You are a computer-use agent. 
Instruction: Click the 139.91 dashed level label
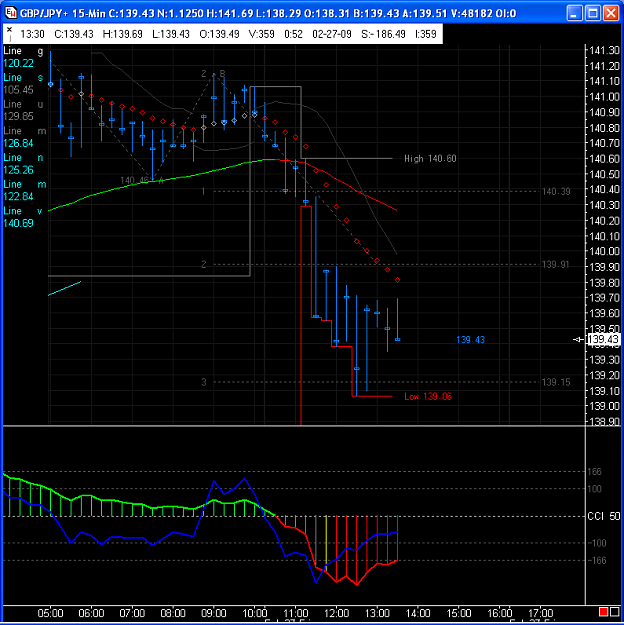[556, 265]
